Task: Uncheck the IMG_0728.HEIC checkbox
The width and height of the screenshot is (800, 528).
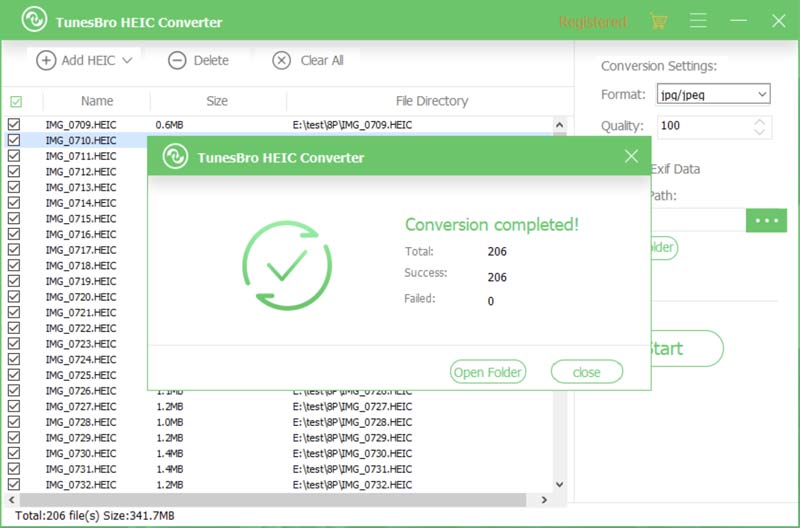Action: click(14, 421)
